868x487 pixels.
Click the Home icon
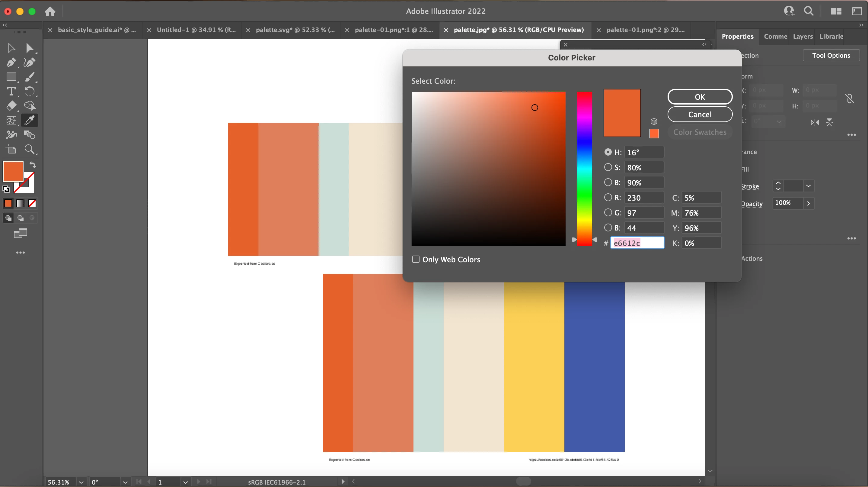click(50, 11)
